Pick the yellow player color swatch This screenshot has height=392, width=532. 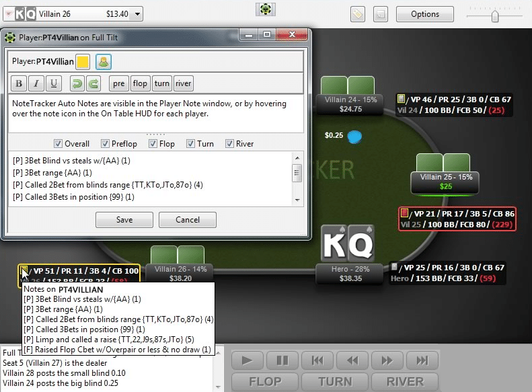(x=83, y=62)
